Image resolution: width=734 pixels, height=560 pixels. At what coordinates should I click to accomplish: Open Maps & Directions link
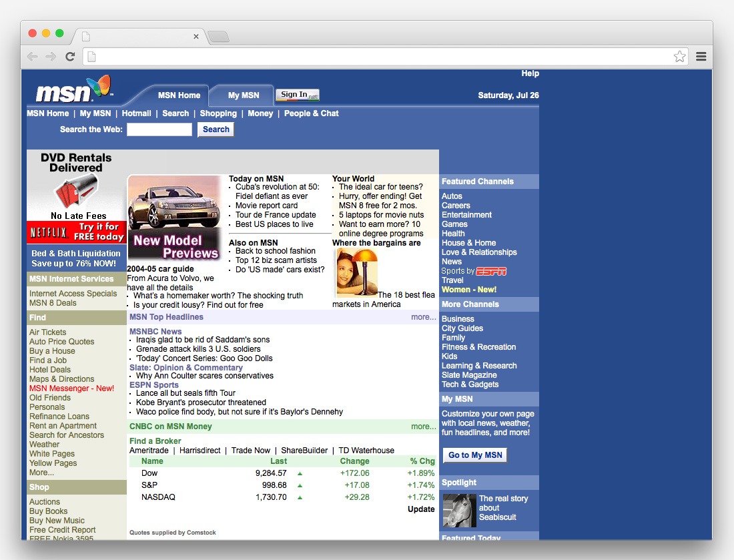click(62, 379)
